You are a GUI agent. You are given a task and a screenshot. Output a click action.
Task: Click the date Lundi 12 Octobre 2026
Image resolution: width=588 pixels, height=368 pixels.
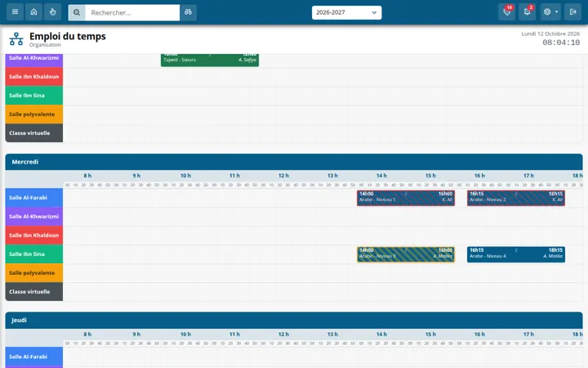click(550, 34)
